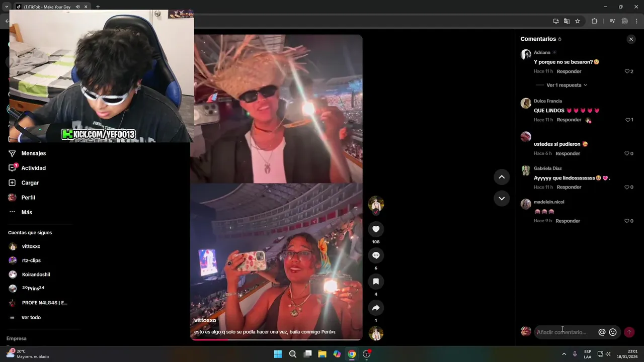The height and width of the screenshot is (362, 644).
Task: Open vittoxxo username on video caption
Action: [205, 320]
